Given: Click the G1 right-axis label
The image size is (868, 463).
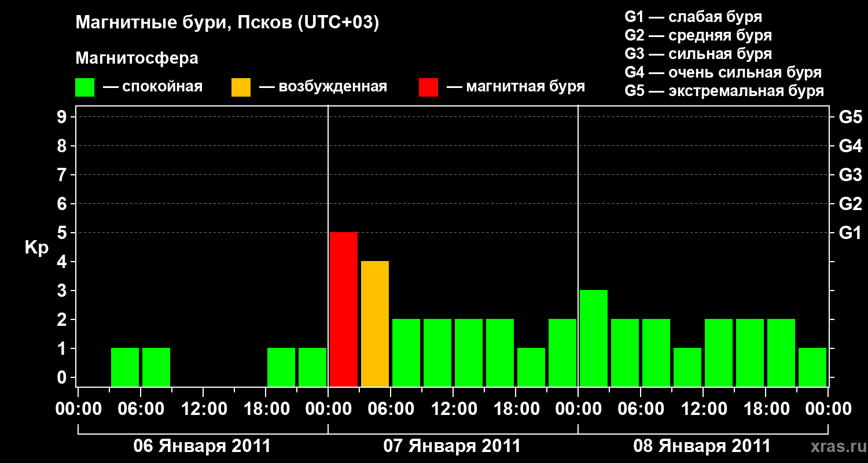Looking at the screenshot, I should pyautogui.click(x=851, y=233).
